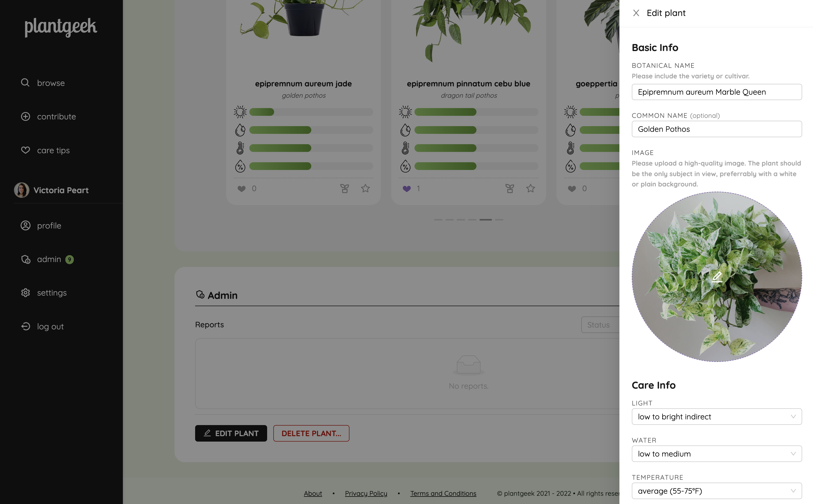Star the epipremnum pinnatum cebu blue card
813x504 pixels.
pyautogui.click(x=531, y=188)
